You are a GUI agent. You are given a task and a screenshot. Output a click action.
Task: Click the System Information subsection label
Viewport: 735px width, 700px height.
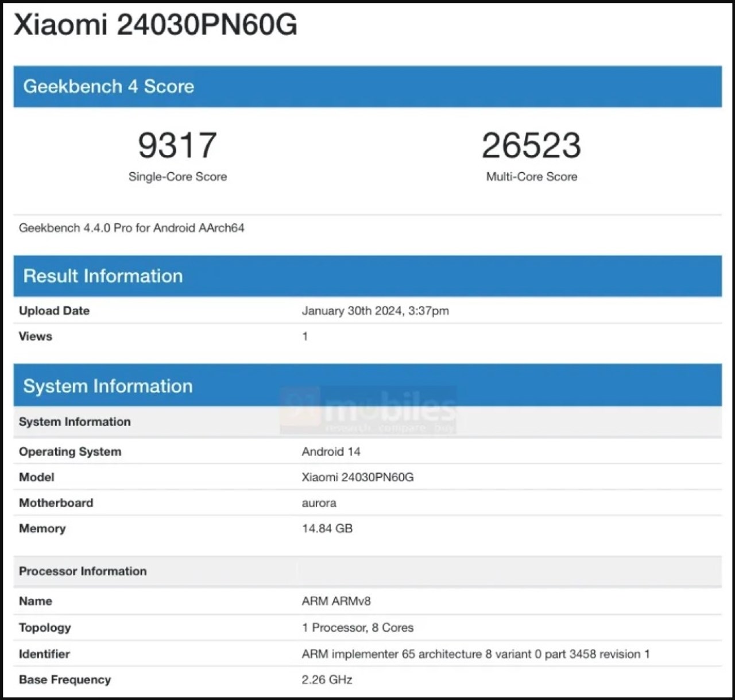click(75, 421)
